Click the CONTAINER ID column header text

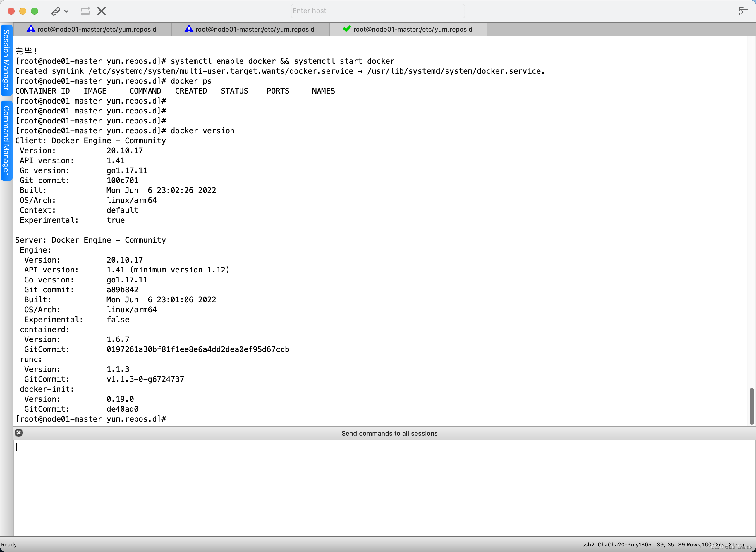(42, 91)
